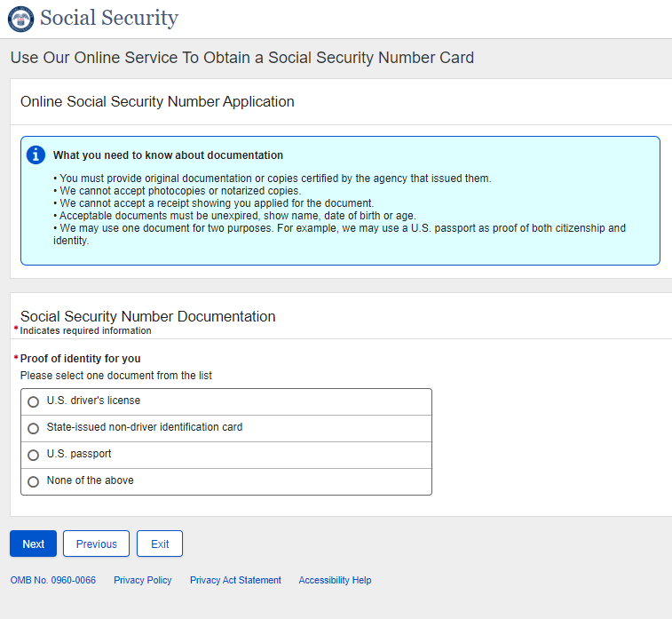This screenshot has width=672, height=619.
Task: Open the Privacy Policy link
Action: (x=142, y=580)
